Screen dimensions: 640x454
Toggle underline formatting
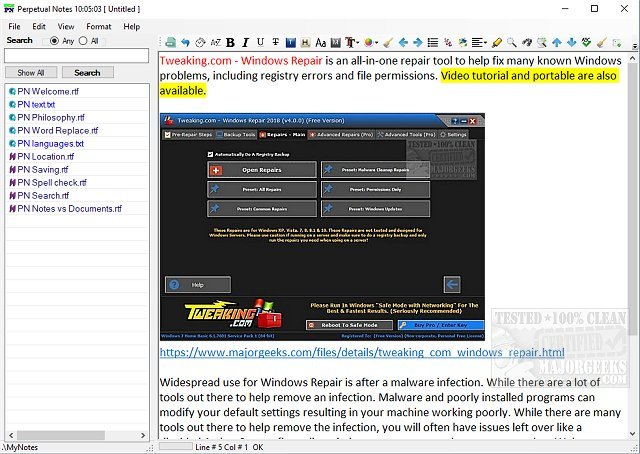click(260, 42)
